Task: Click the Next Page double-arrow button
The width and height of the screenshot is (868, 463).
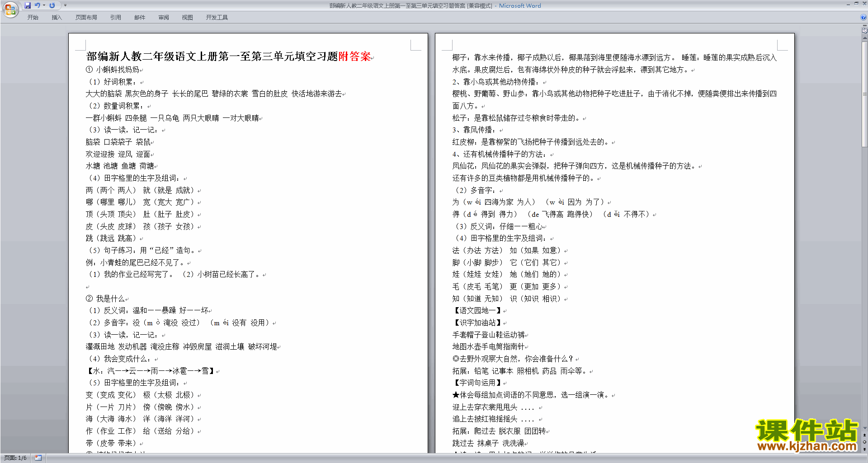Action: 864,449
